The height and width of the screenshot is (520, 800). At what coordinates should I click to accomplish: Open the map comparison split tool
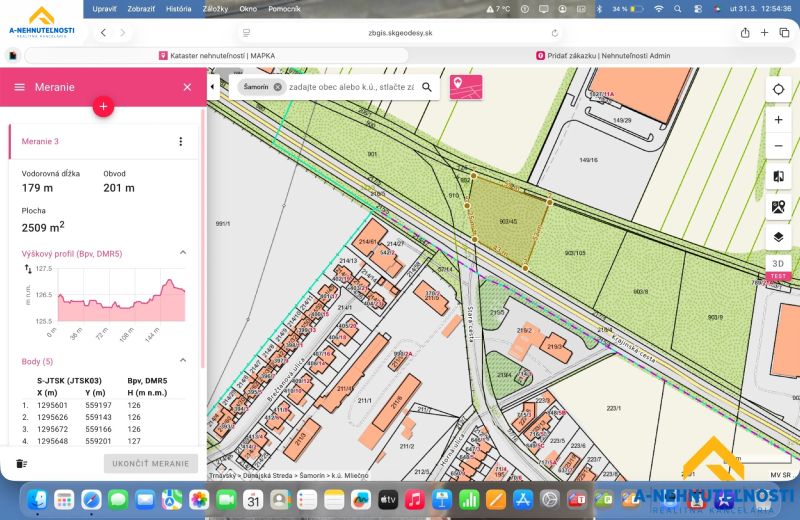(778, 177)
